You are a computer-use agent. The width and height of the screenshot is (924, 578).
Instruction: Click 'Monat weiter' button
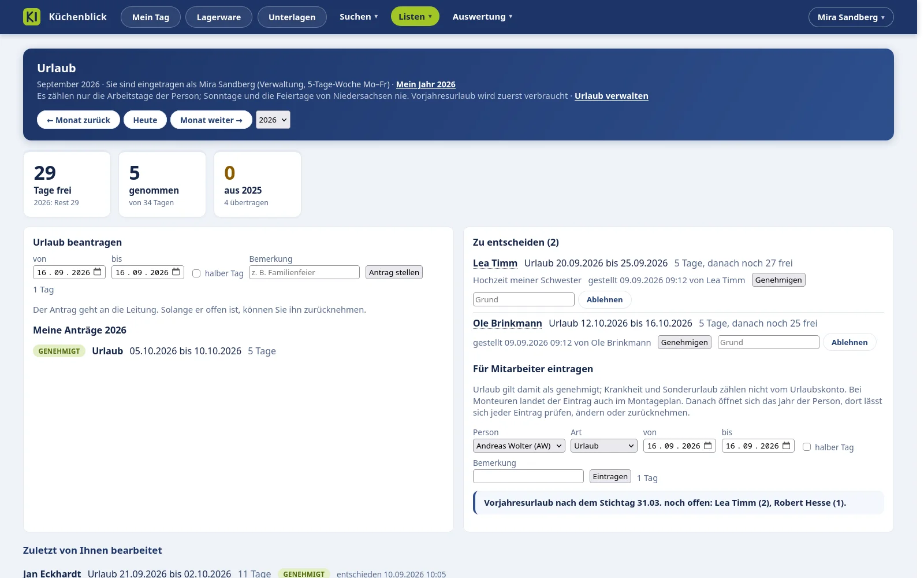point(211,120)
